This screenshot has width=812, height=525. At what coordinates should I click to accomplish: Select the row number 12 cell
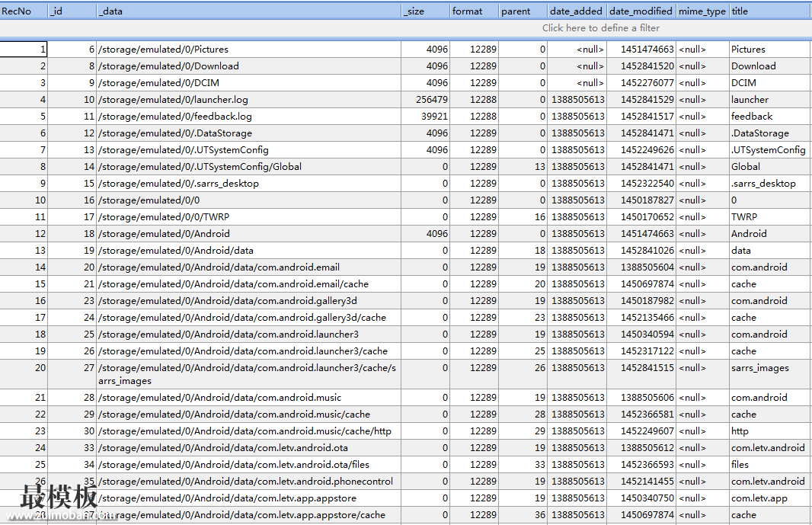tap(24, 234)
